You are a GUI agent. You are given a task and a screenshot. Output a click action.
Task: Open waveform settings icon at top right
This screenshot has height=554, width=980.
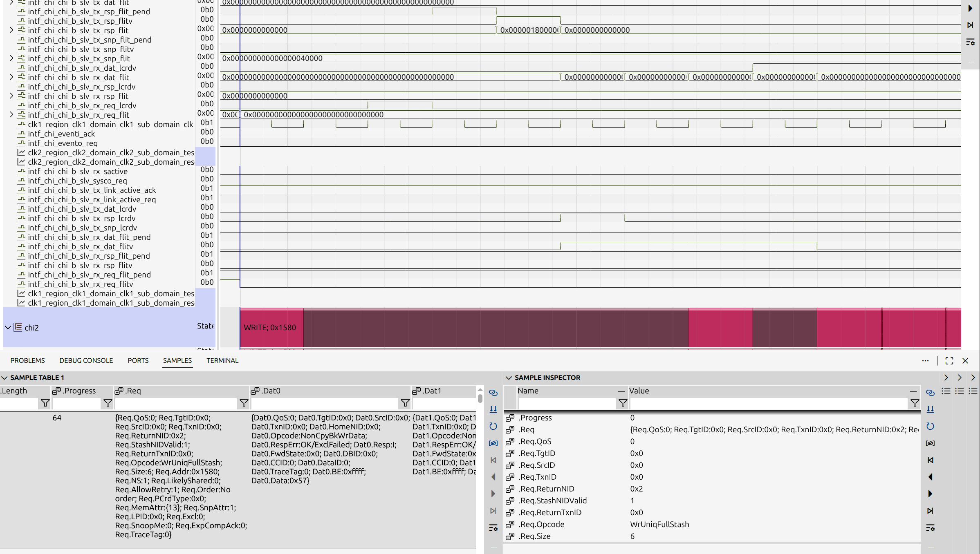(970, 42)
